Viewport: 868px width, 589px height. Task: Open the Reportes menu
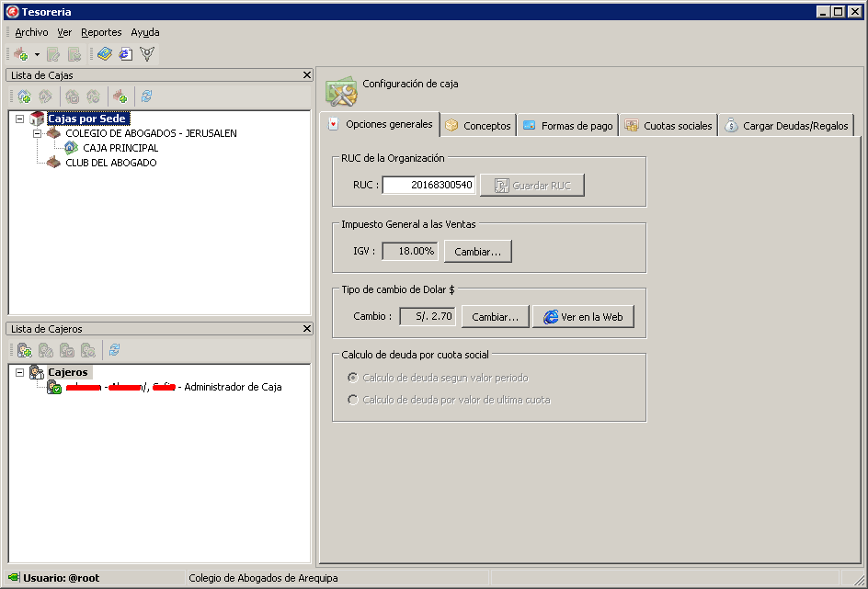tap(101, 33)
